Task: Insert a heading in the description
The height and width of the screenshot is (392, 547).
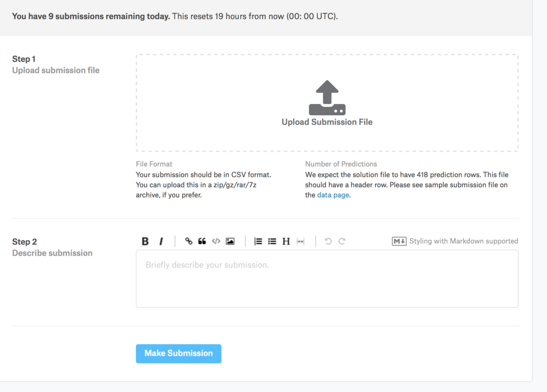Action: tap(286, 241)
